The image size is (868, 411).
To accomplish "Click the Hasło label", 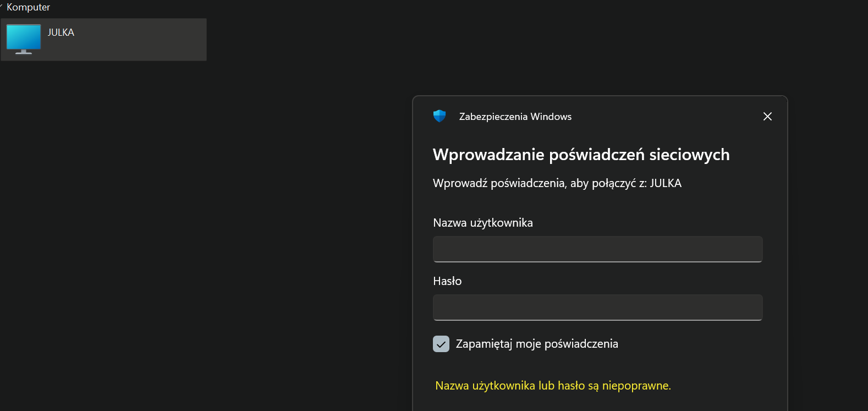I will coord(447,281).
